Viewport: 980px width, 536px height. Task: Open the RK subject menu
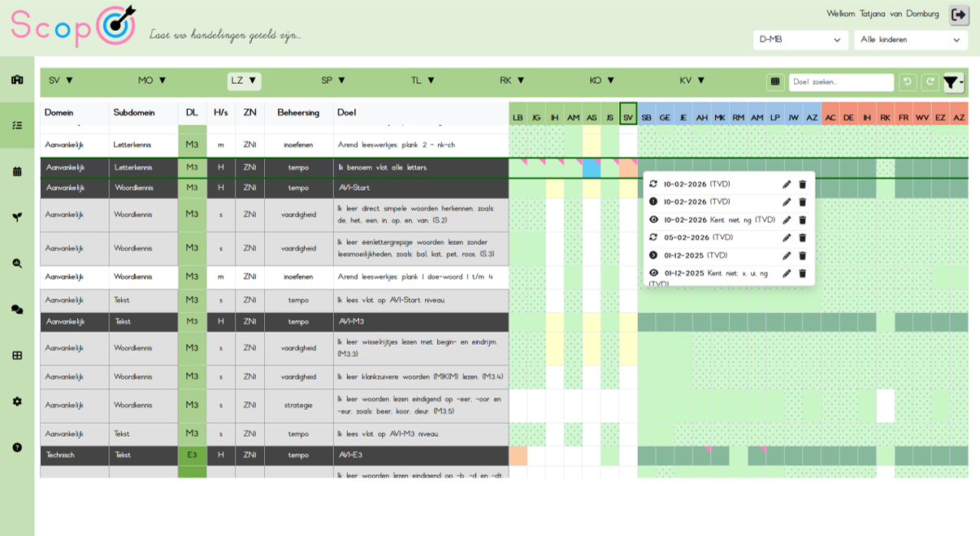tap(512, 81)
